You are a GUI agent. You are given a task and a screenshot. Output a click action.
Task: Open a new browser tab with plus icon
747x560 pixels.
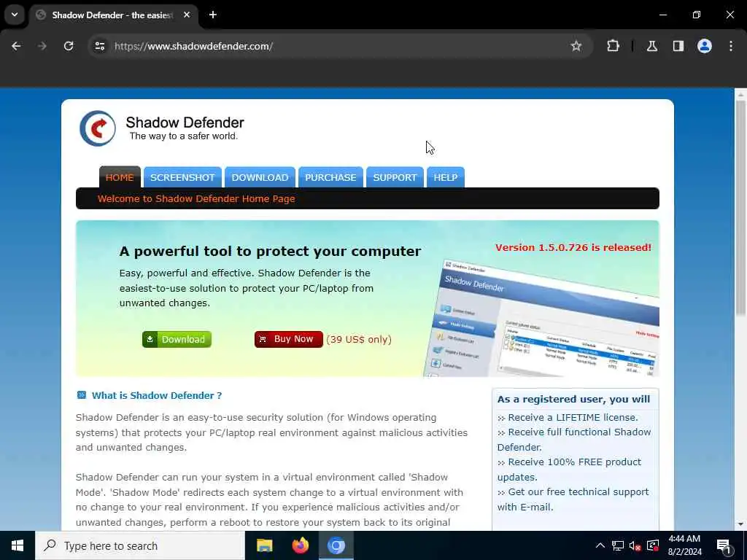point(213,15)
